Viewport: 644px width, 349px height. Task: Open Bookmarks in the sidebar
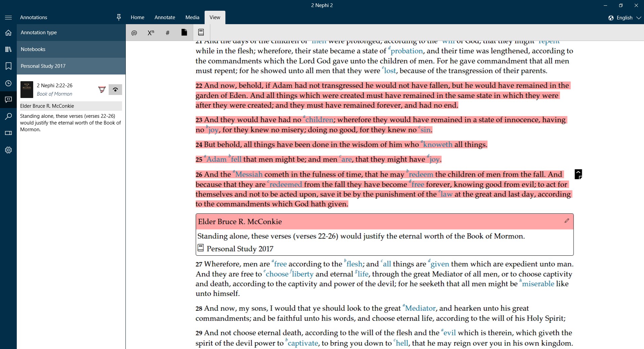pyautogui.click(x=8, y=66)
